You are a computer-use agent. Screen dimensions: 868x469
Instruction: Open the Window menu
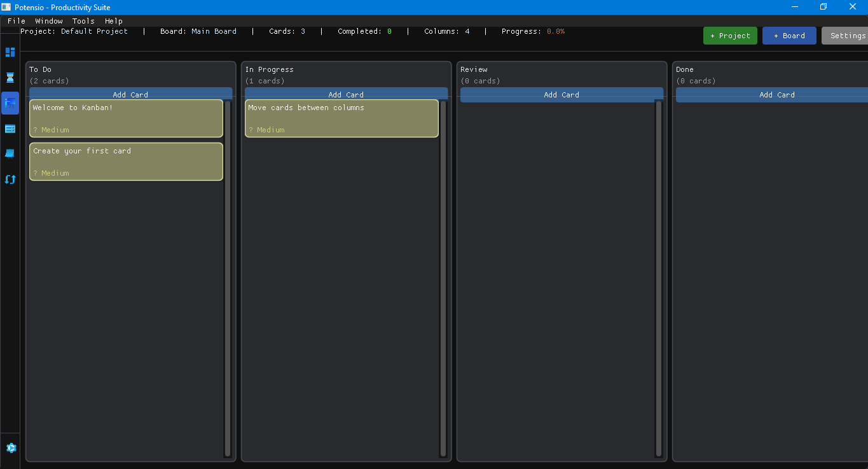pos(49,21)
